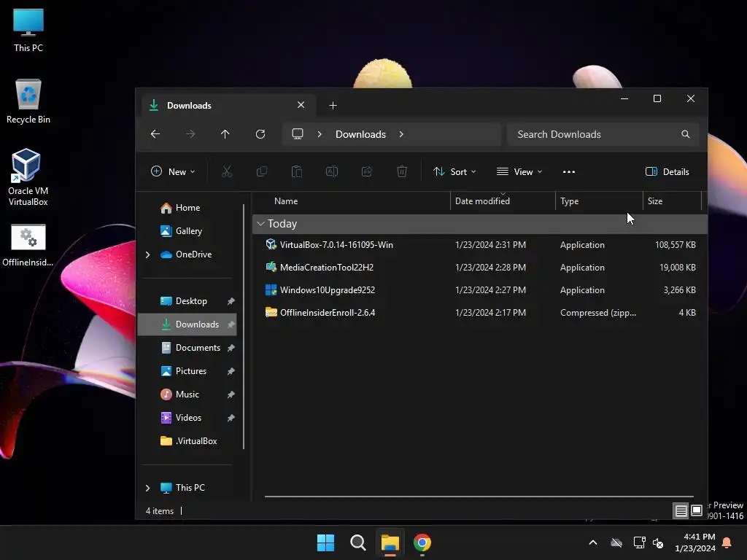Open Google Chrome from taskbar

422,542
